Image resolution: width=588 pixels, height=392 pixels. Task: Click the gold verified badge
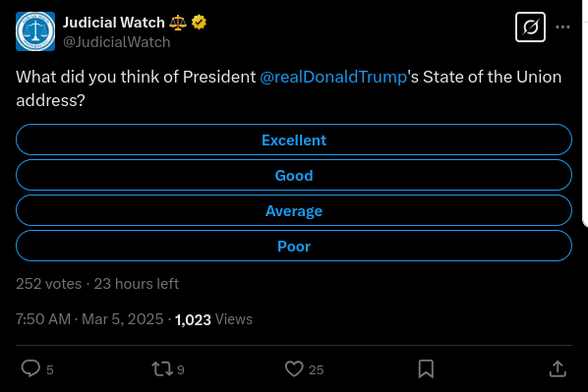click(199, 23)
